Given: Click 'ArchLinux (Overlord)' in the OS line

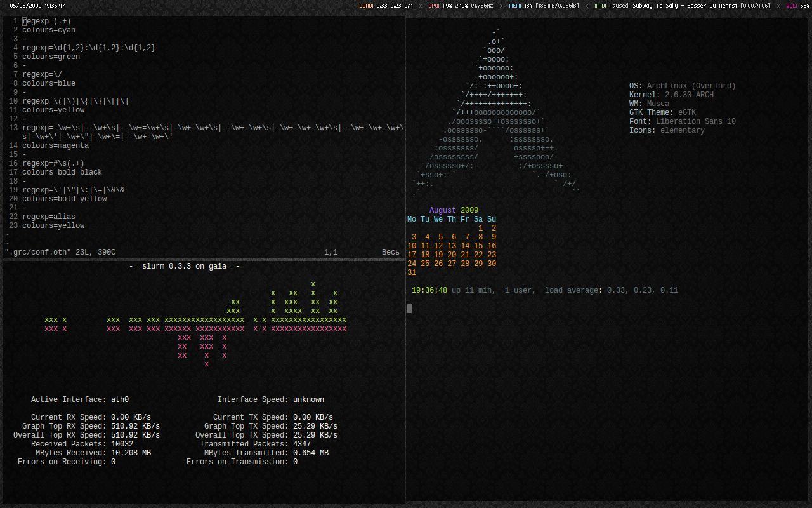Looking at the screenshot, I should pos(691,86).
